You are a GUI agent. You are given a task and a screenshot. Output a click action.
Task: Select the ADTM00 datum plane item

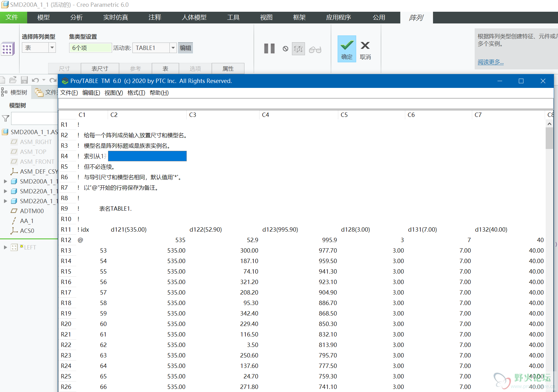click(27, 211)
